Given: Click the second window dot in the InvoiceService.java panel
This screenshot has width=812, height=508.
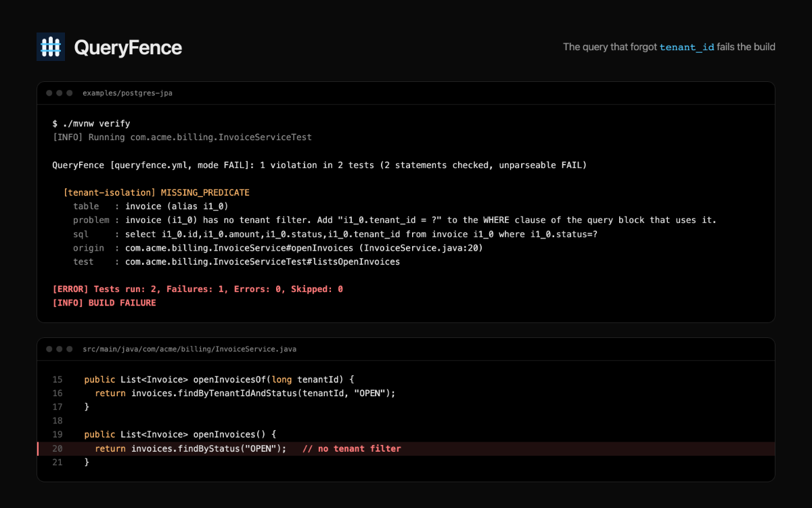Looking at the screenshot, I should coord(60,349).
